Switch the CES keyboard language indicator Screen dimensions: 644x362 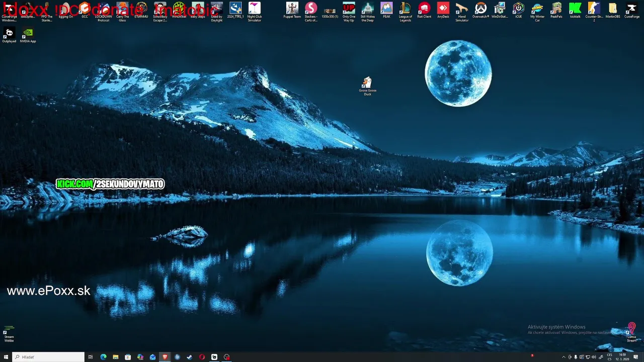[x=610, y=357]
